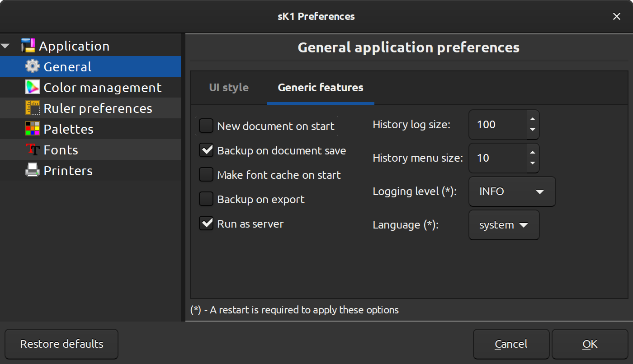Click the History log size label
Viewport: 633px width, 364px height.
(x=411, y=125)
